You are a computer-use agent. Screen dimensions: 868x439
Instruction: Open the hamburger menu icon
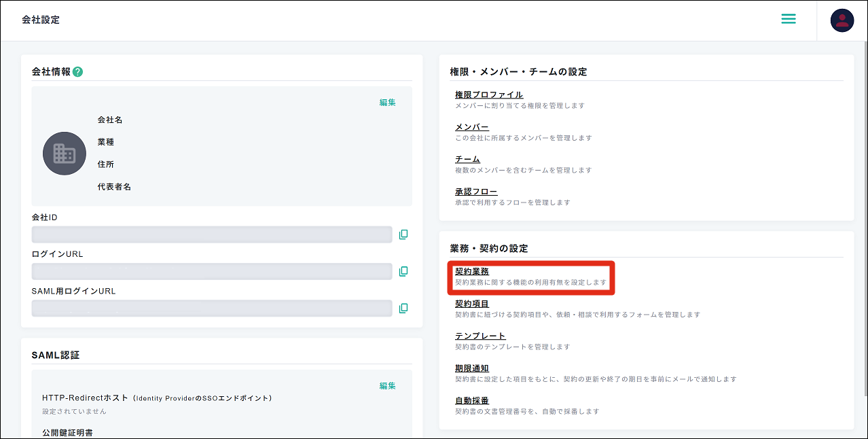coord(788,19)
